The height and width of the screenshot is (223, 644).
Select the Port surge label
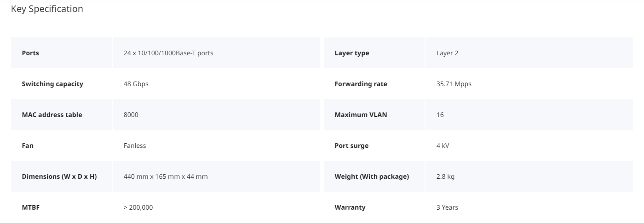352,146
